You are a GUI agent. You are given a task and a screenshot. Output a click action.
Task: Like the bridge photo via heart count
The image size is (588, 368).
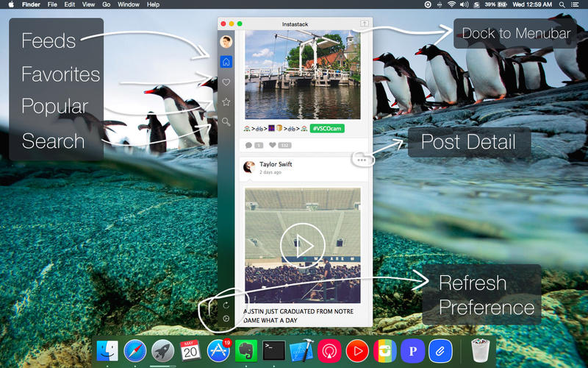point(278,145)
